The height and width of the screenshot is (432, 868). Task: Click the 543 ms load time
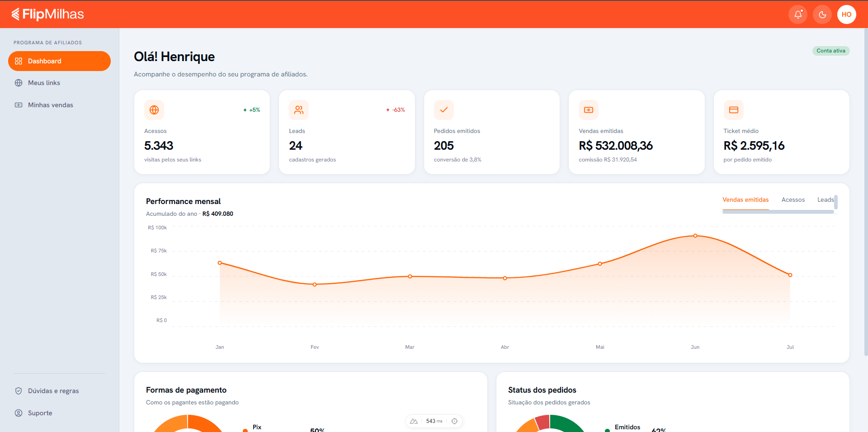[x=434, y=421]
